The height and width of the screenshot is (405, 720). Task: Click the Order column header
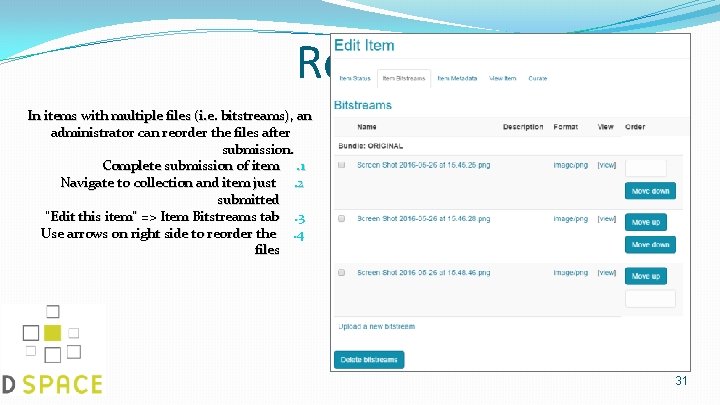point(635,127)
